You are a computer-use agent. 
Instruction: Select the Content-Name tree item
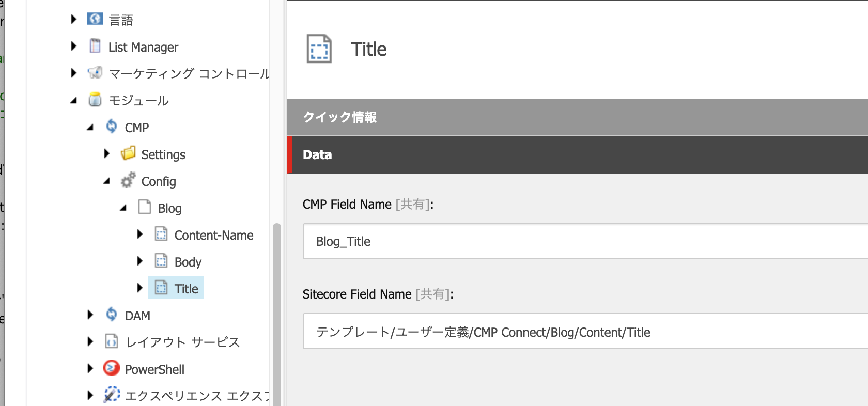(x=214, y=235)
